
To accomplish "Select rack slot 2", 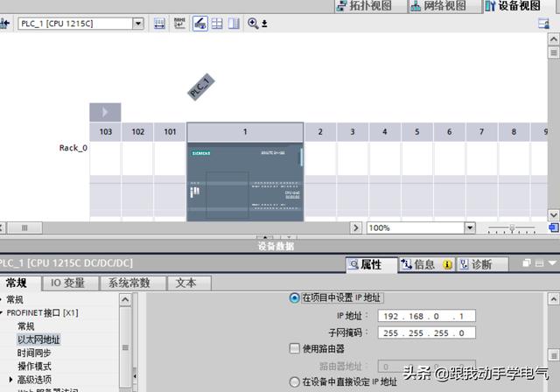I will tap(320, 132).
